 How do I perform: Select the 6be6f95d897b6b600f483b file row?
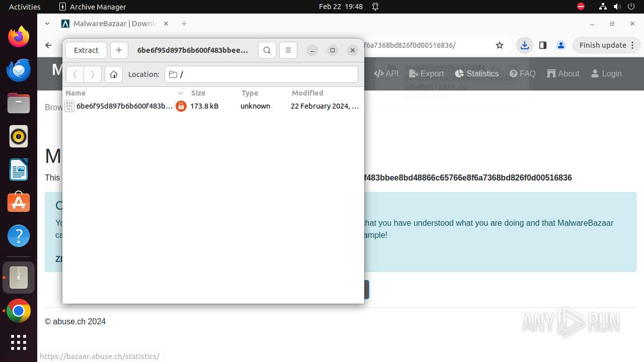click(213, 106)
